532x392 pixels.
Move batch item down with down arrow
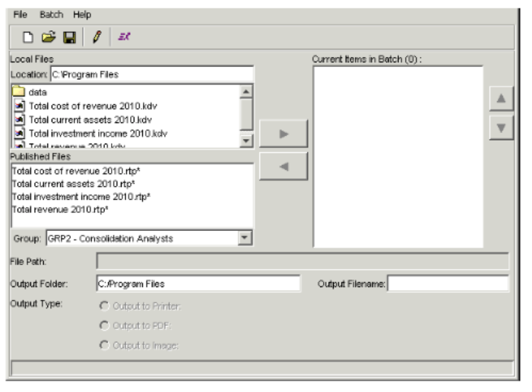501,128
